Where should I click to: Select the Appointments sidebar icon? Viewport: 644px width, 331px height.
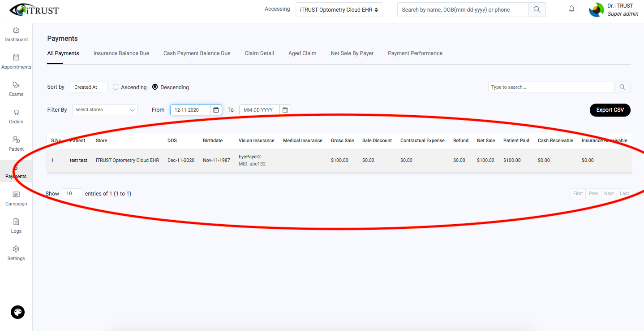[16, 61]
